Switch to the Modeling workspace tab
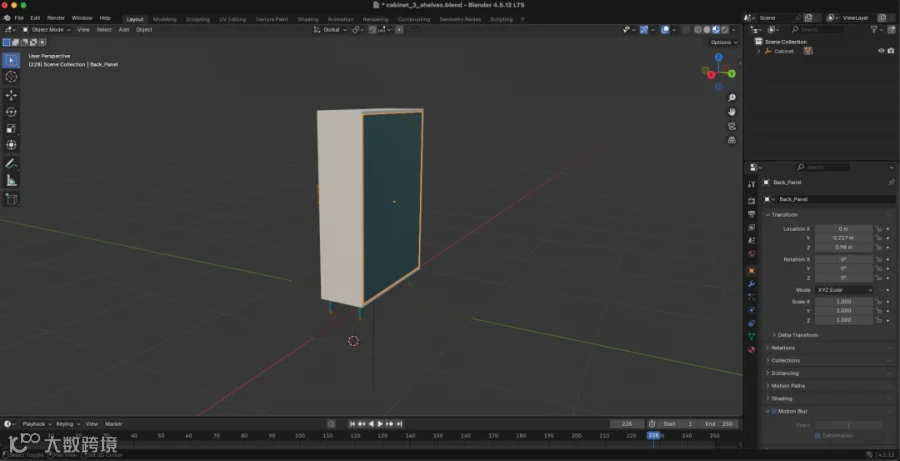 pyautogui.click(x=165, y=19)
